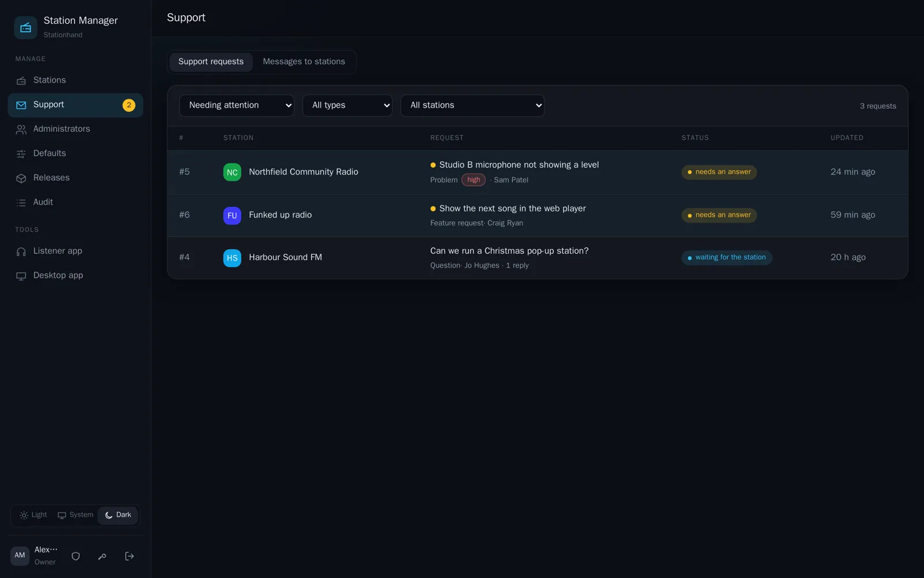Open the Releases section
924x578 pixels.
tap(75, 178)
